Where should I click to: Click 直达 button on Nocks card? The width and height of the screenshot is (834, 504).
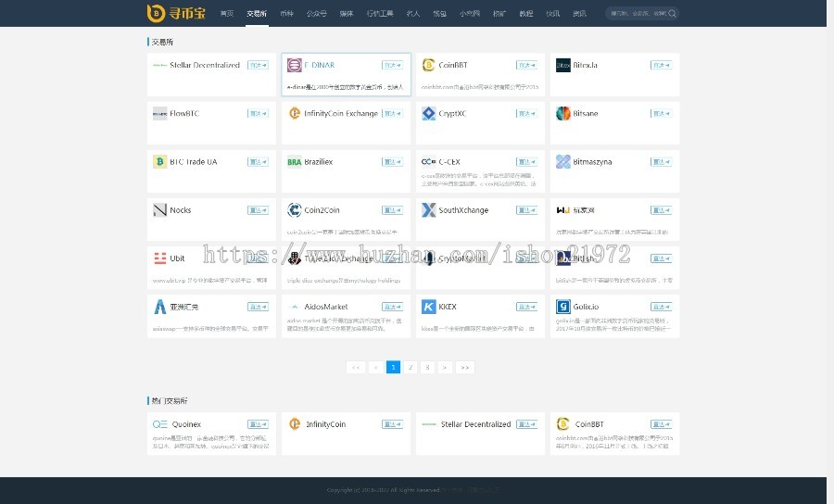(258, 210)
